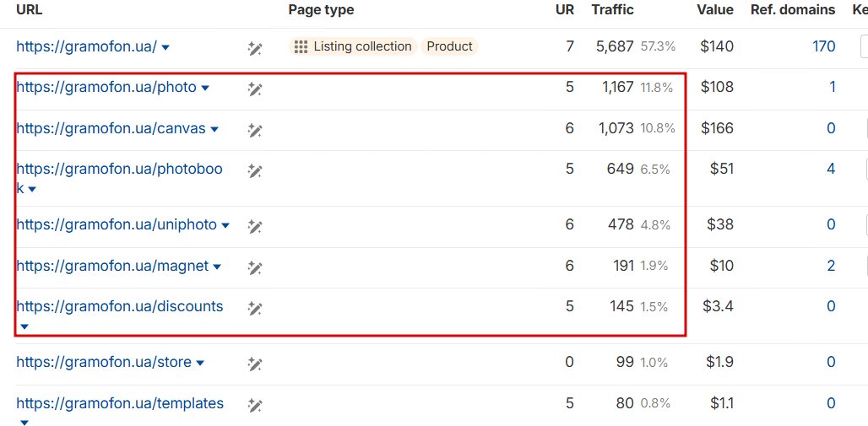Click the magic wand icon beside the uniphoto URL
The image size is (868, 426).
(255, 226)
